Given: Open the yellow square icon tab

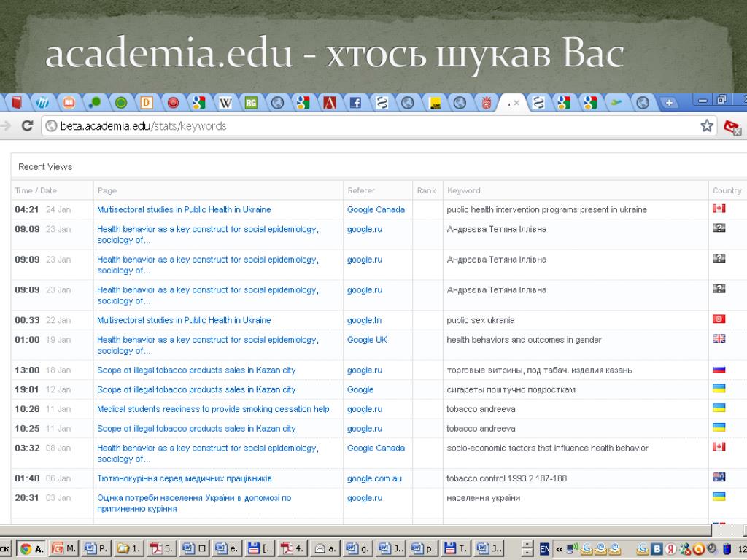Looking at the screenshot, I should (x=435, y=102).
